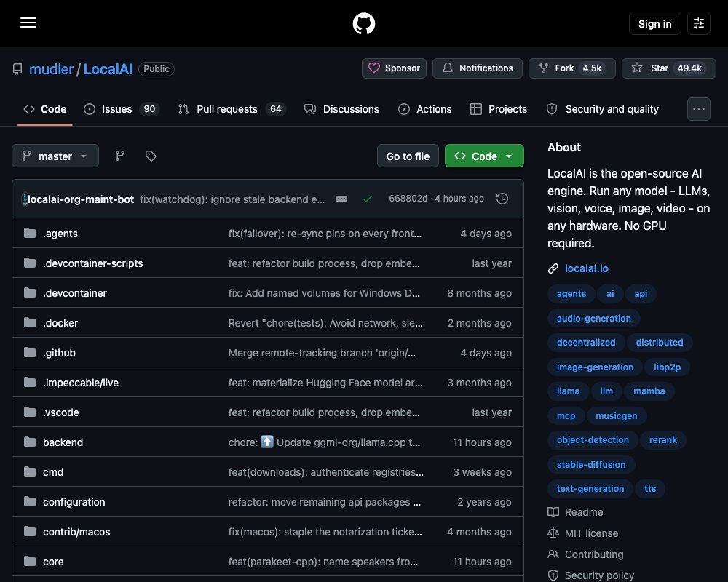Viewport: 728px width, 582px height.
Task: Click the .agents folder icon
Action: coord(30,233)
